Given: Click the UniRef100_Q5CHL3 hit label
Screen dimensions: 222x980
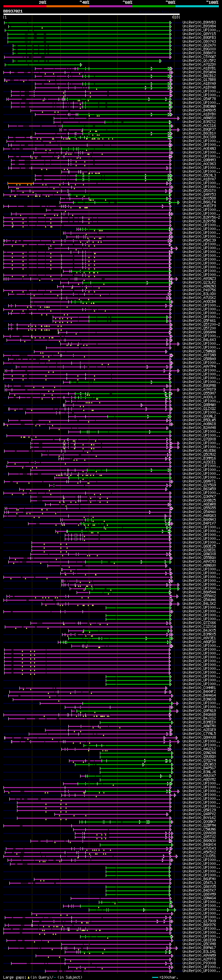Looking at the screenshot, I should coord(199,175).
